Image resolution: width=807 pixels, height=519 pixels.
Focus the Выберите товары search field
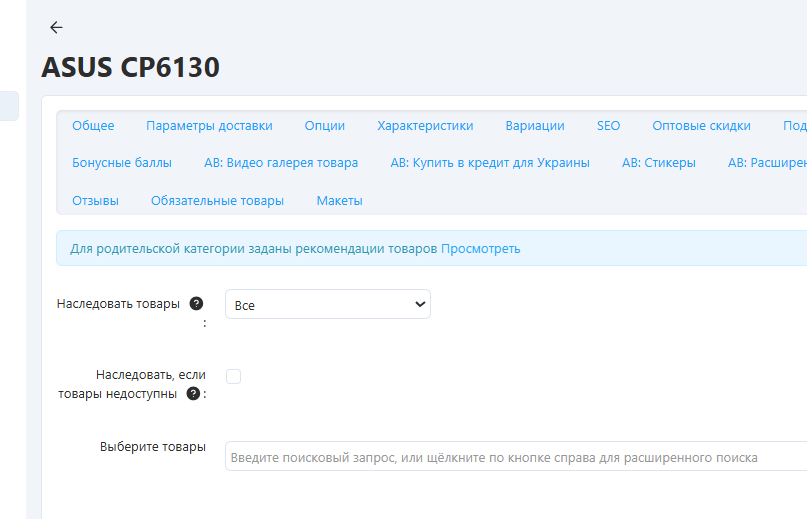point(516,456)
